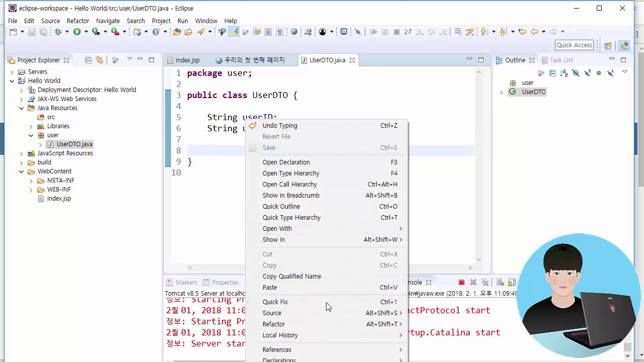The width and height of the screenshot is (644, 362).
Task: Select UserDTO.java in Project Explorer
Action: pos(70,144)
